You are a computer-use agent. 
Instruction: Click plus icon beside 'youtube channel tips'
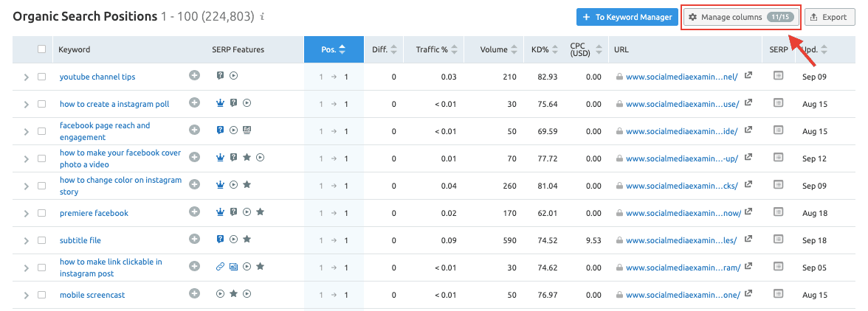coord(194,76)
